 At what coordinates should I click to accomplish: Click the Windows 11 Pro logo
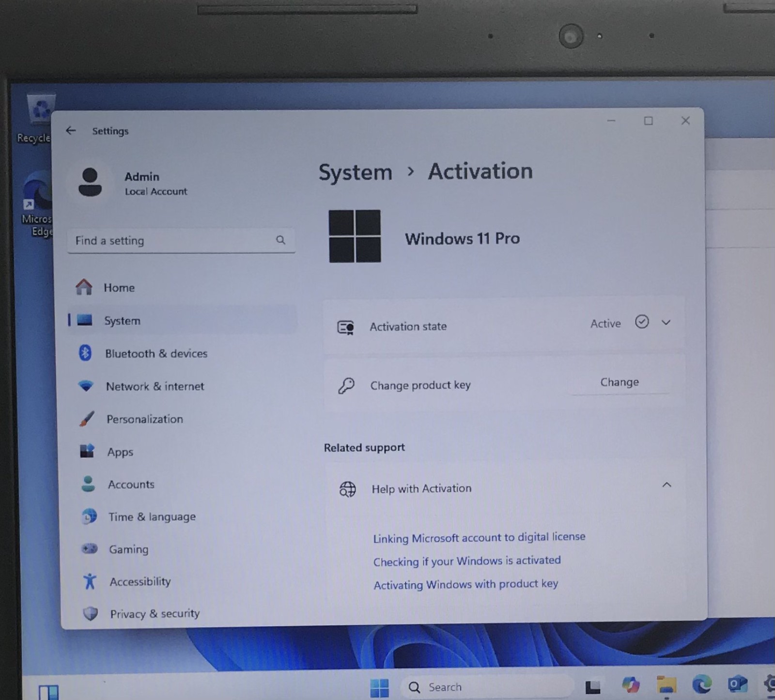click(355, 236)
